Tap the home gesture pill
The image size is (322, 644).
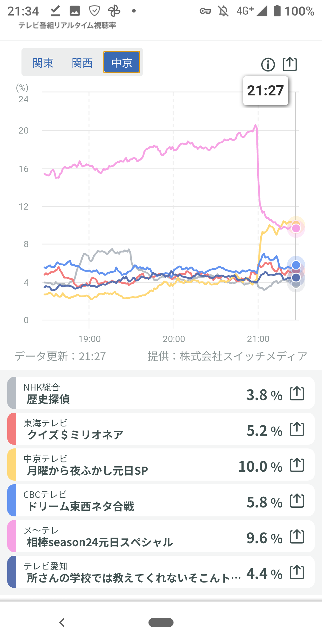click(161, 623)
